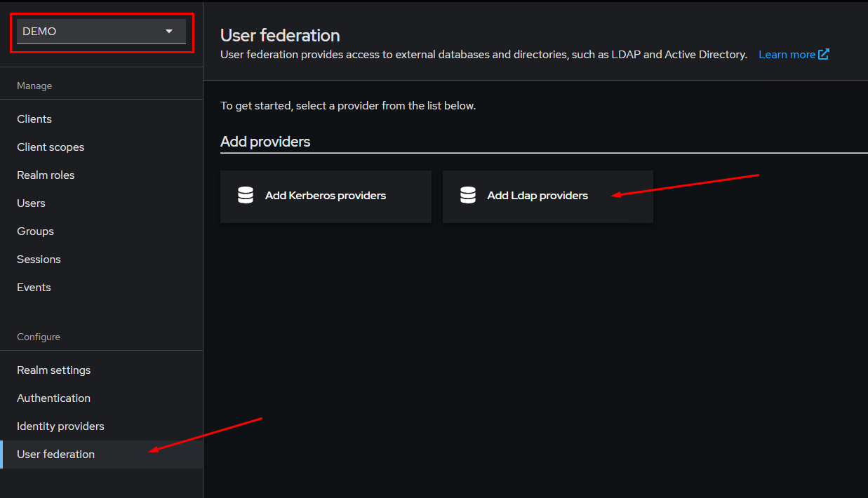Viewport: 868px width, 498px height.
Task: Follow the Learn more link
Action: click(787, 55)
